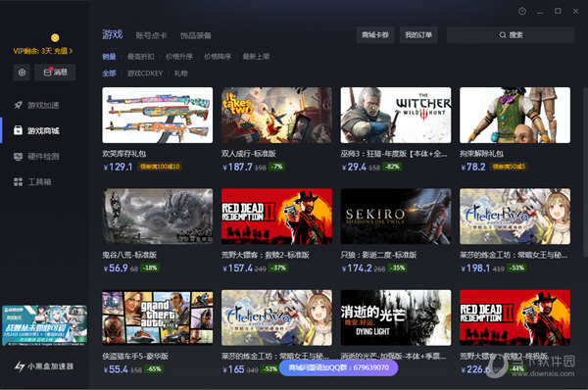Image resolution: width=588 pixels, height=390 pixels.
Task: Sort by 最新上架
Action: 256,56
